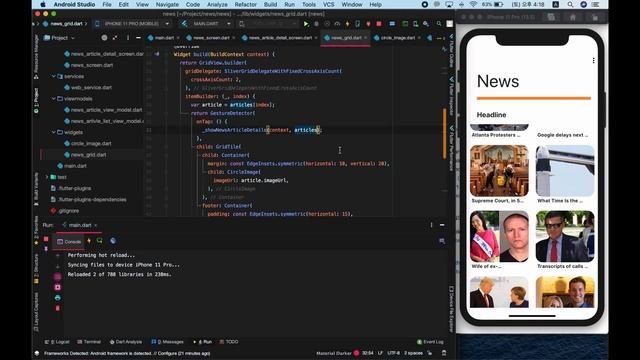The height and width of the screenshot is (360, 640).
Task: Click the LF line separator in the status bar
Action: coord(380,353)
